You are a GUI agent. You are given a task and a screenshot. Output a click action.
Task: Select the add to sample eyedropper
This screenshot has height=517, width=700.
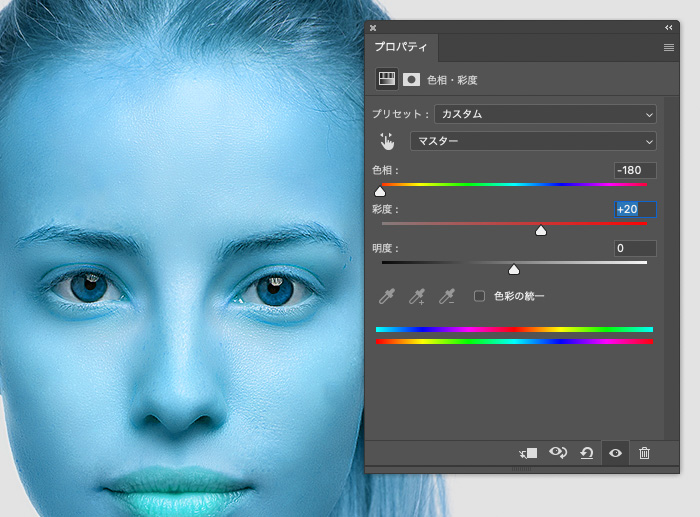pos(417,296)
